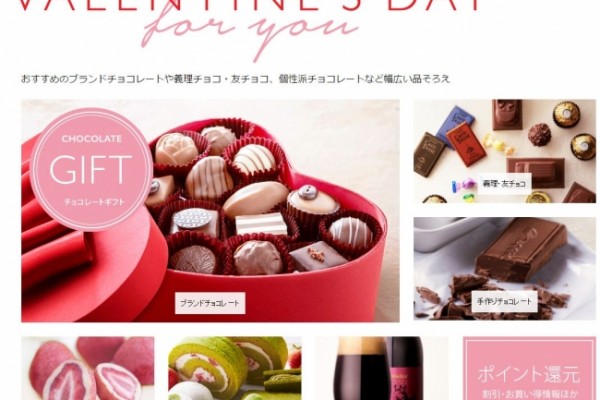Open the strawberry chocolate thumbnail

point(88,368)
